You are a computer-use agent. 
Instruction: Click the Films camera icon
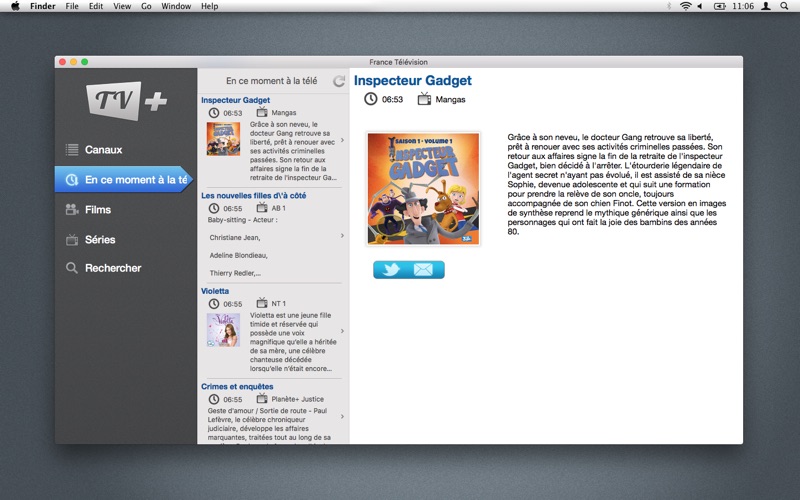point(72,209)
